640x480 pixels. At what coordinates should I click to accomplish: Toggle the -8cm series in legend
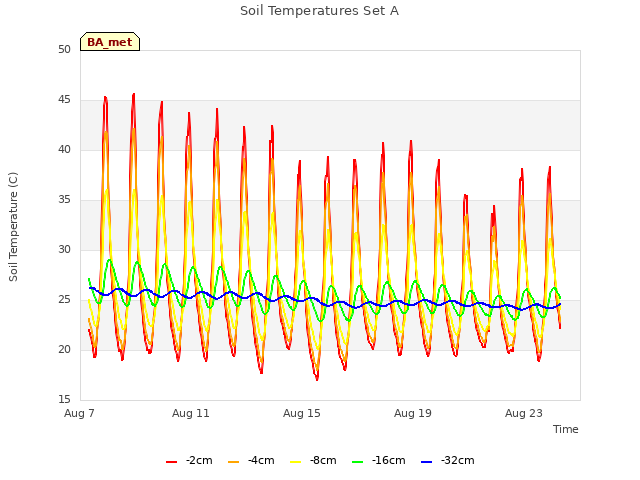click(313, 461)
